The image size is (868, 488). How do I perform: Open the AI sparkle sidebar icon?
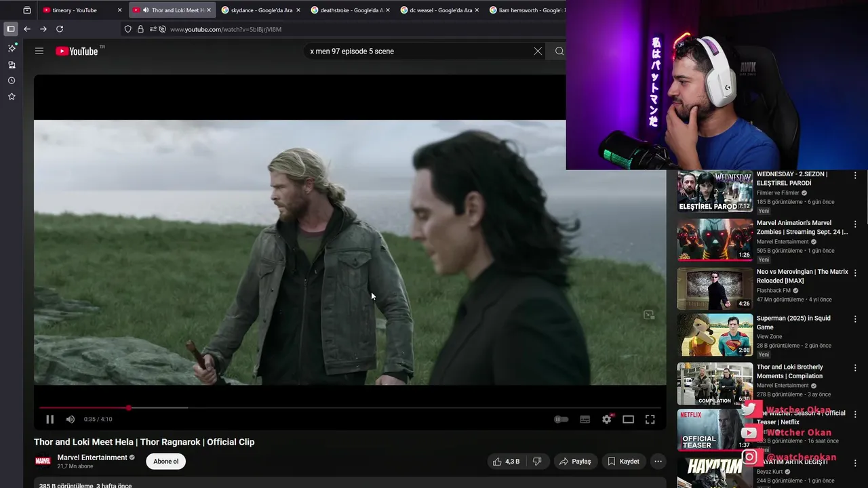tap(12, 48)
